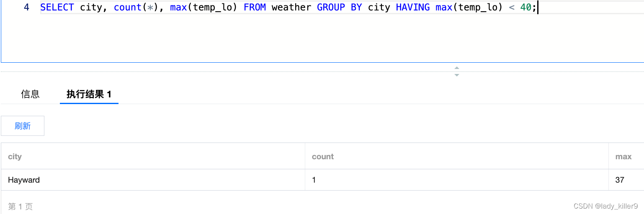
Task: Select the max cell showing 37
Action: (x=626, y=180)
